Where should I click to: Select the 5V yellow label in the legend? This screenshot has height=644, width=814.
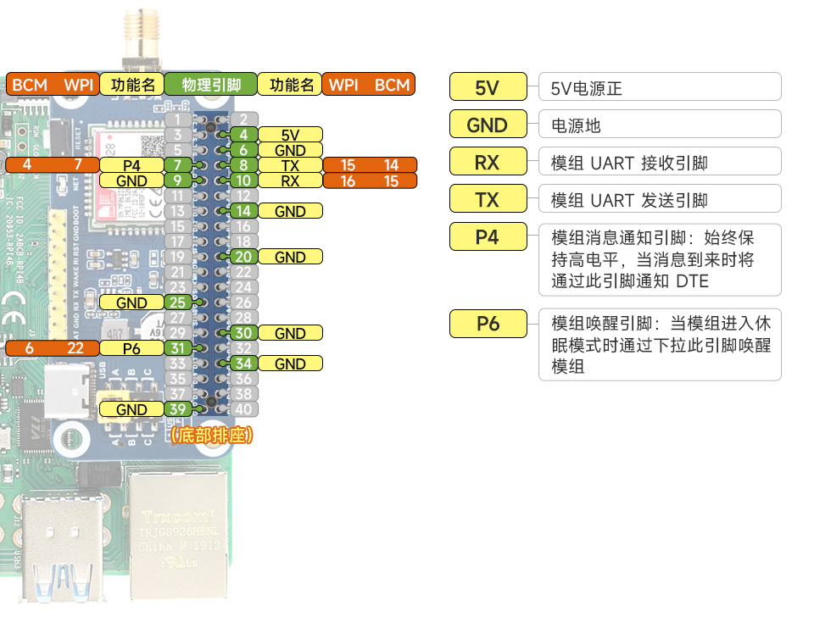(x=488, y=86)
